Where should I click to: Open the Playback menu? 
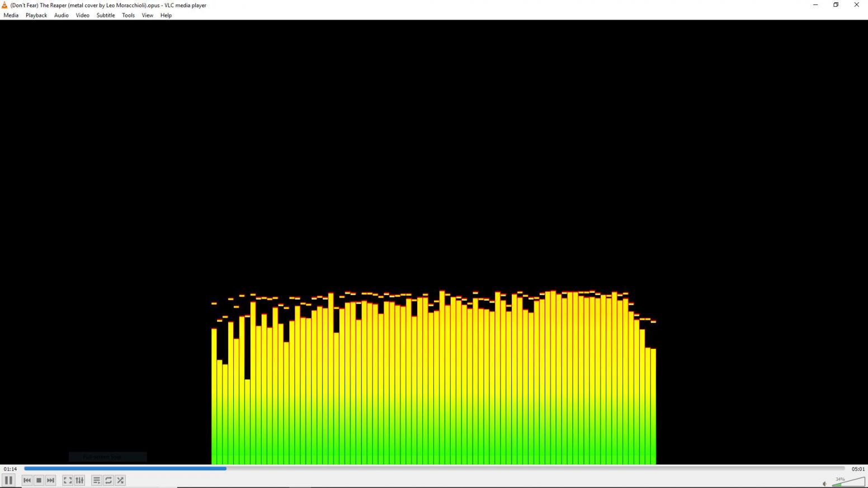click(x=36, y=15)
